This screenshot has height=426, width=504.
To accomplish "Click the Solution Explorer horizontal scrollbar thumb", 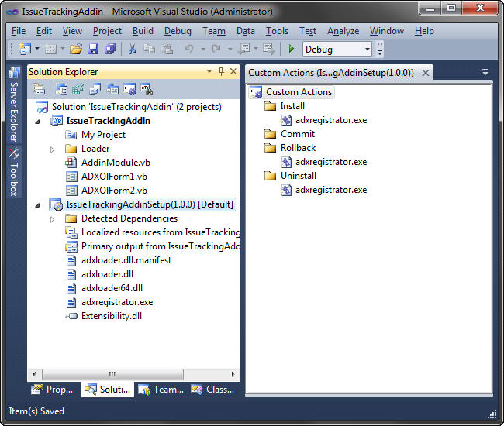I will coord(113,374).
